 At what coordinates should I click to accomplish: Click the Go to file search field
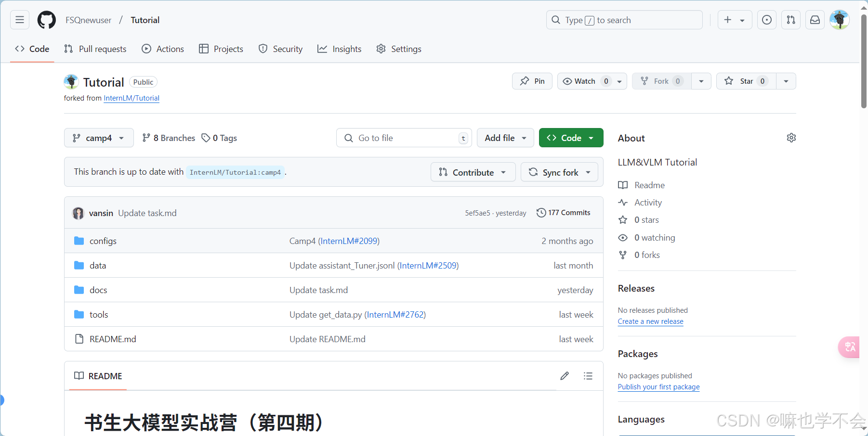[404, 138]
